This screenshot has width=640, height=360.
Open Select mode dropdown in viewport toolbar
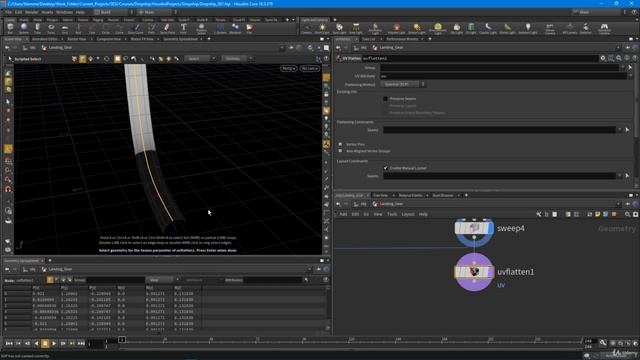[200, 59]
